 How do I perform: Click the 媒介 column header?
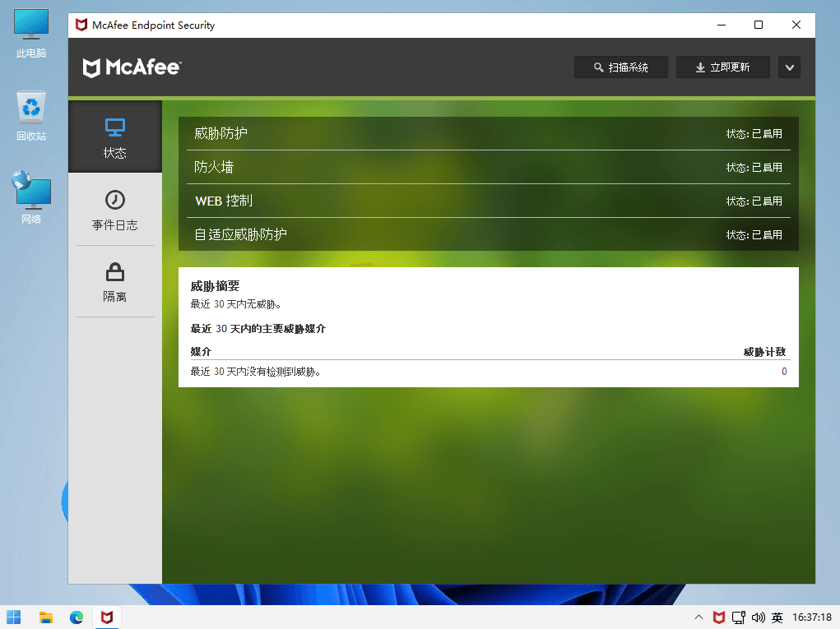click(201, 352)
